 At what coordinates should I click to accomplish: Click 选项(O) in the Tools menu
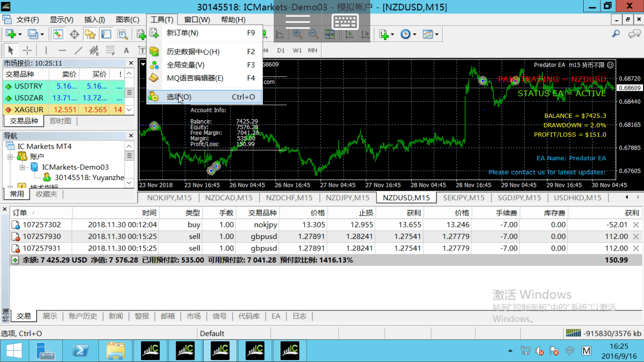coord(205,97)
